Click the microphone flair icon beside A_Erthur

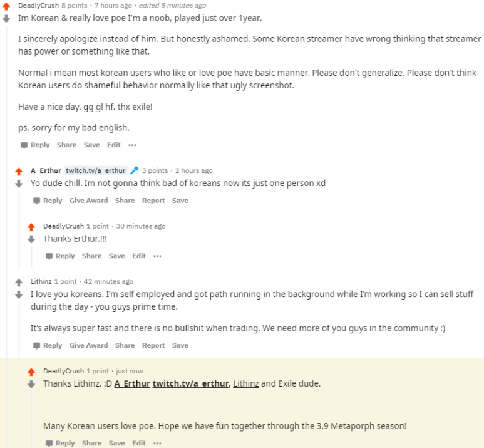(x=134, y=170)
